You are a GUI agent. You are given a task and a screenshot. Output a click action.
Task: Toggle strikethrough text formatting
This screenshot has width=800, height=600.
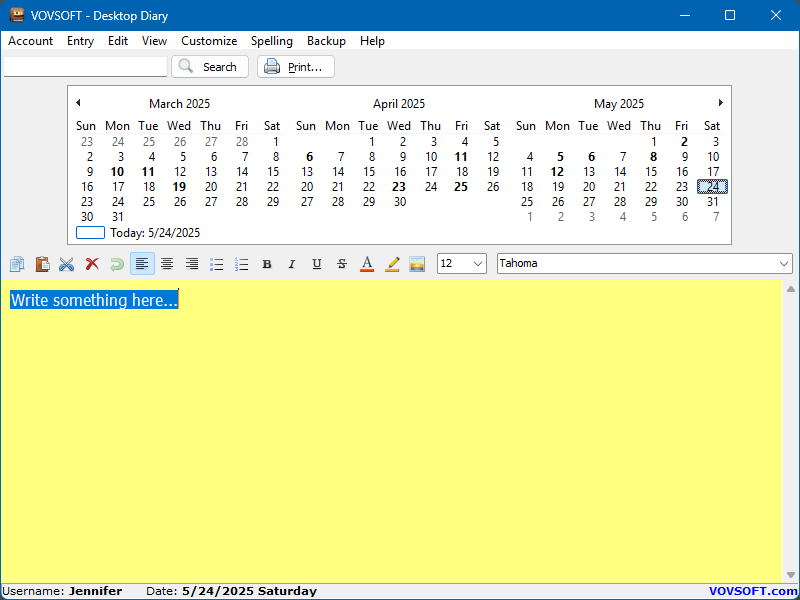click(342, 264)
